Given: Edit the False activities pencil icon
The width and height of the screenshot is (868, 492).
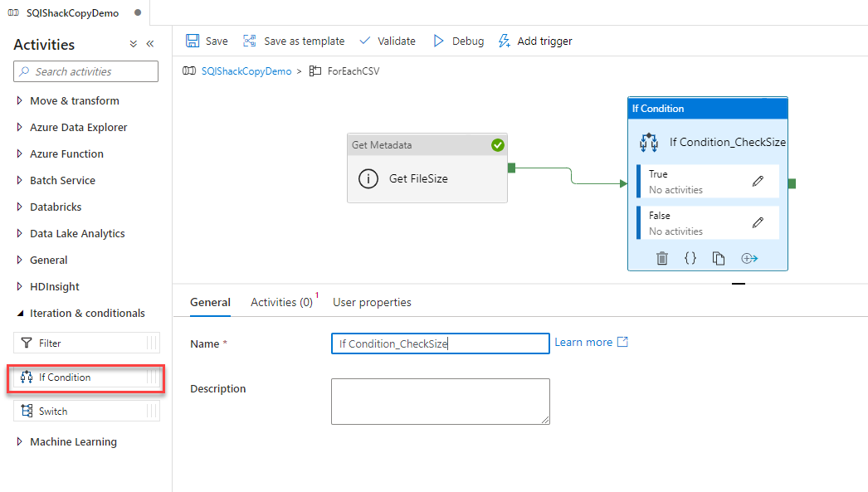Looking at the screenshot, I should click(758, 222).
